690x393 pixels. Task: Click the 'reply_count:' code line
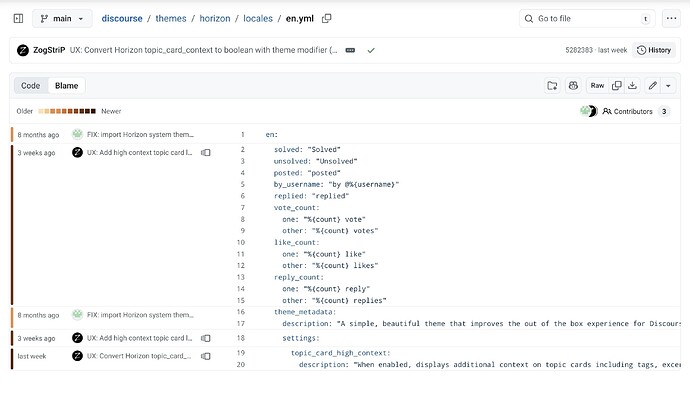pos(299,277)
